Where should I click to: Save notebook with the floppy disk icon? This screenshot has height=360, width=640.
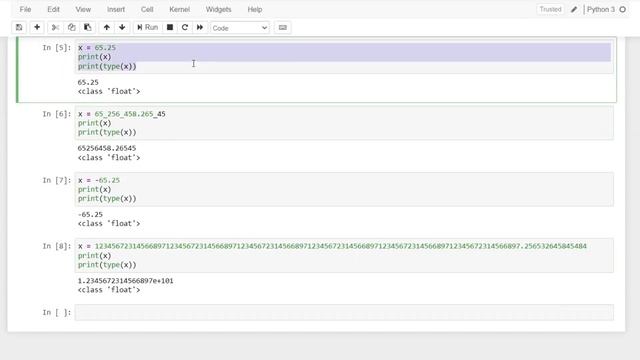[19, 27]
